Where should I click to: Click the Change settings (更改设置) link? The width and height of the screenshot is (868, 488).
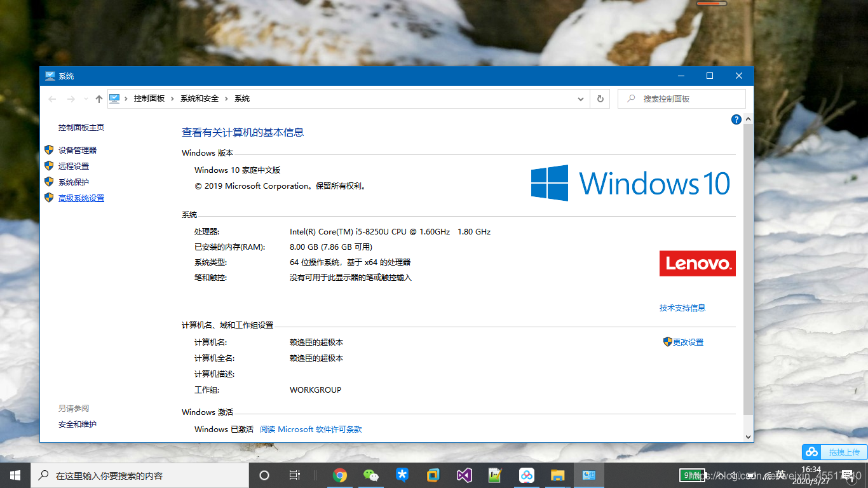[x=688, y=342]
